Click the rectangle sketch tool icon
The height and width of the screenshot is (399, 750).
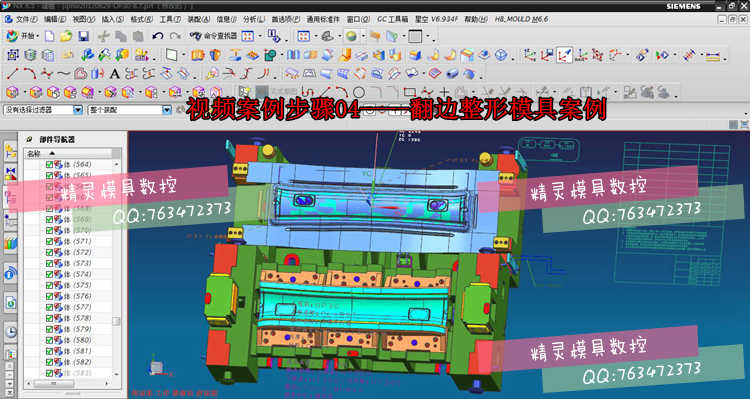409,92
